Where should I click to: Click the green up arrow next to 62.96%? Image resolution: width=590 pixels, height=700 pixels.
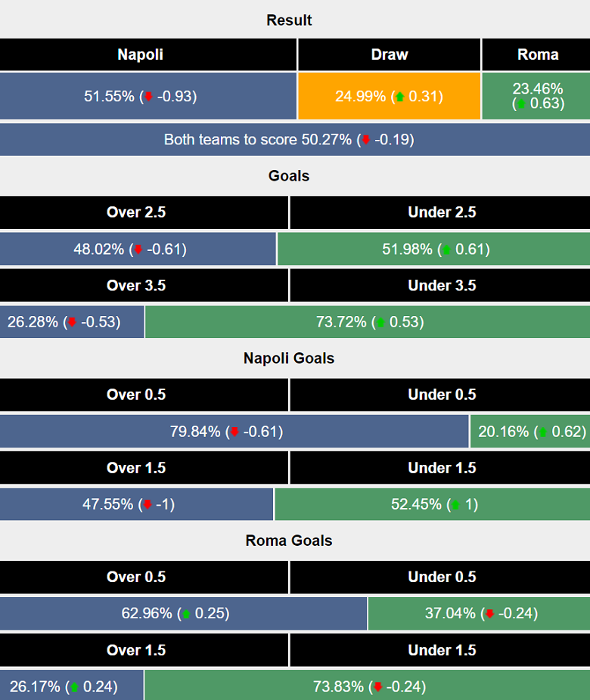(185, 615)
